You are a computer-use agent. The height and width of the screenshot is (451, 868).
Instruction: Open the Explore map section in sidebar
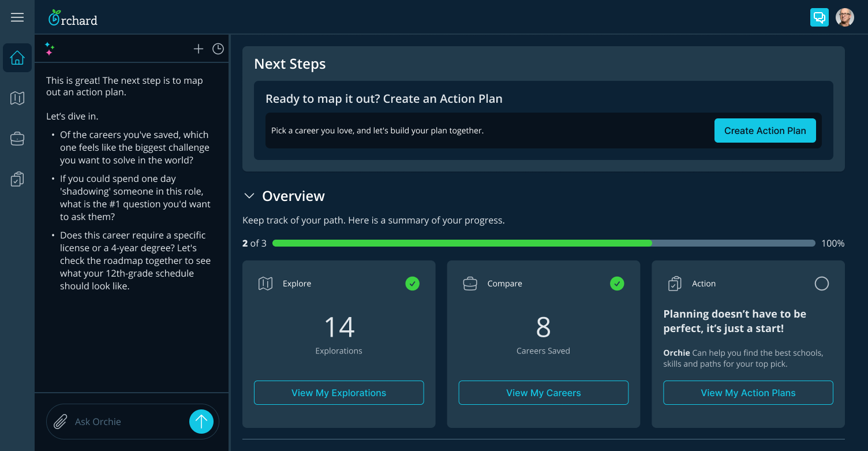coord(17,98)
